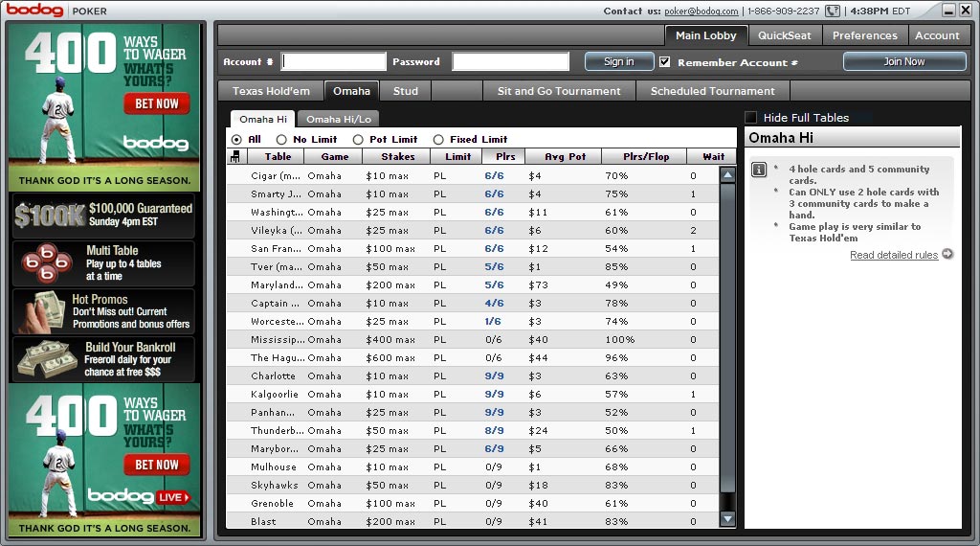Open Build Your Bankroll freeroll banner
Image resolution: width=980 pixels, height=546 pixels.
(x=103, y=359)
